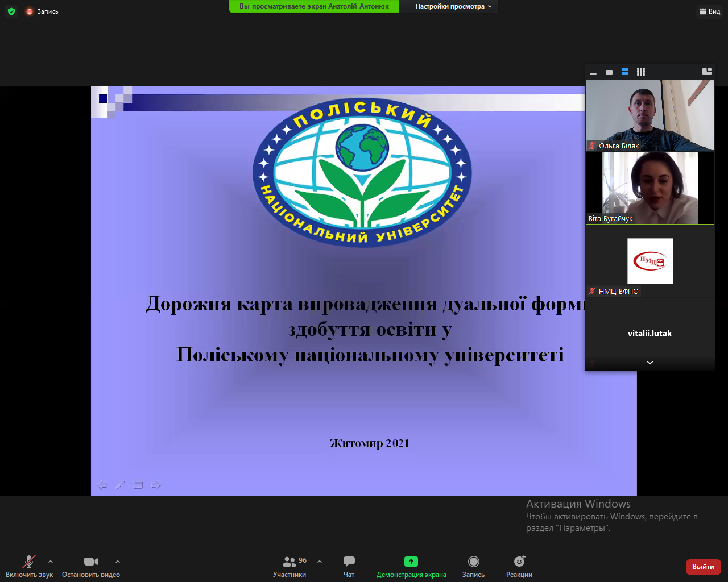Go to previous slide using the left arrow
Viewport: 728px width, 582px height.
[102, 485]
